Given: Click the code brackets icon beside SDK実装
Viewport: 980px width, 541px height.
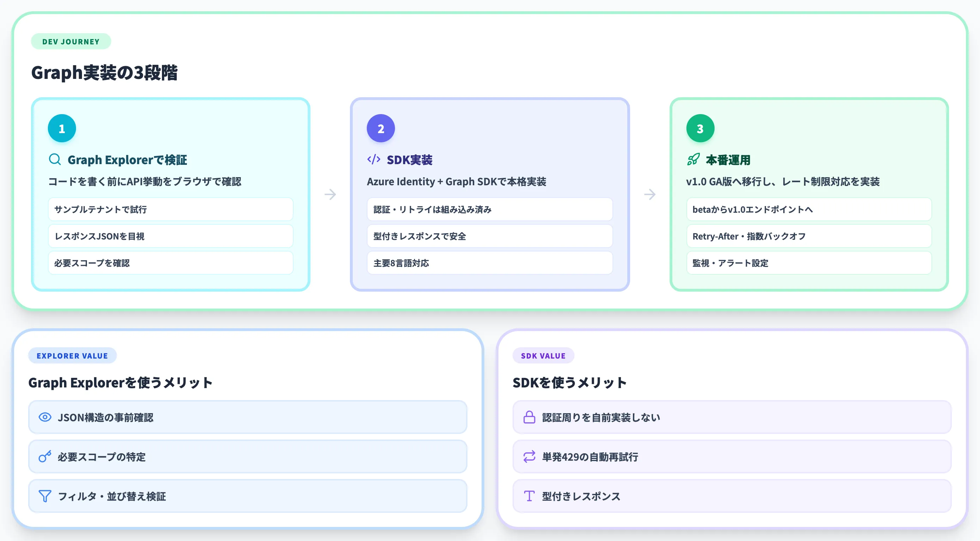Looking at the screenshot, I should (x=373, y=159).
